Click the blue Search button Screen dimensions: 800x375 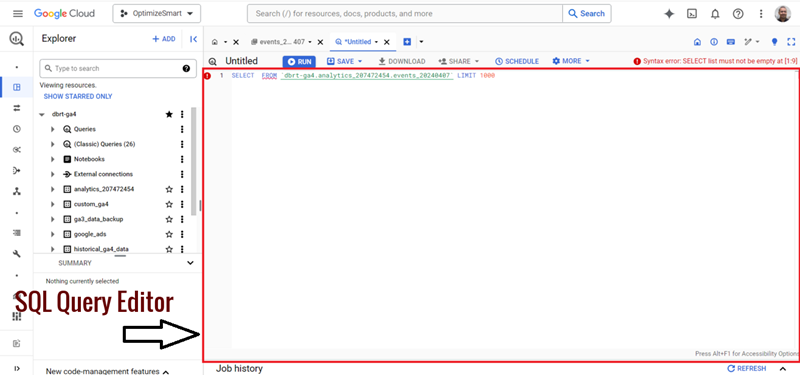(x=587, y=14)
